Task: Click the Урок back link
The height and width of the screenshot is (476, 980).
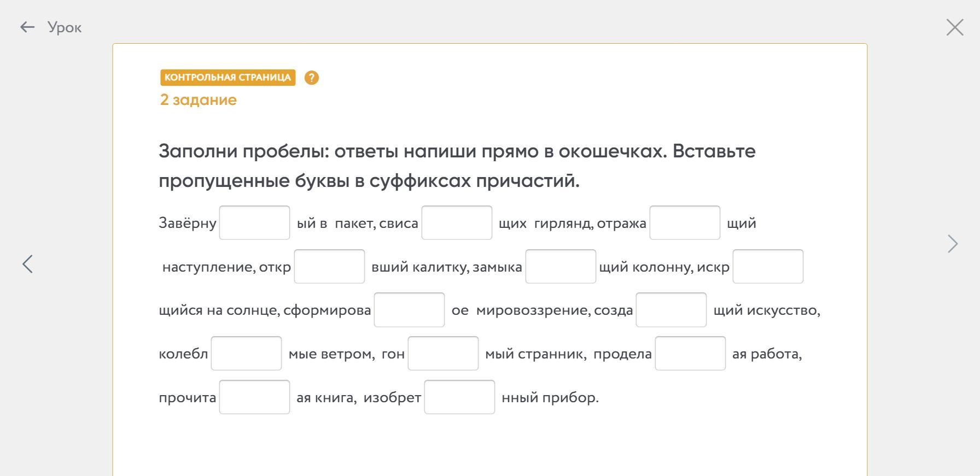Action: coord(65,27)
